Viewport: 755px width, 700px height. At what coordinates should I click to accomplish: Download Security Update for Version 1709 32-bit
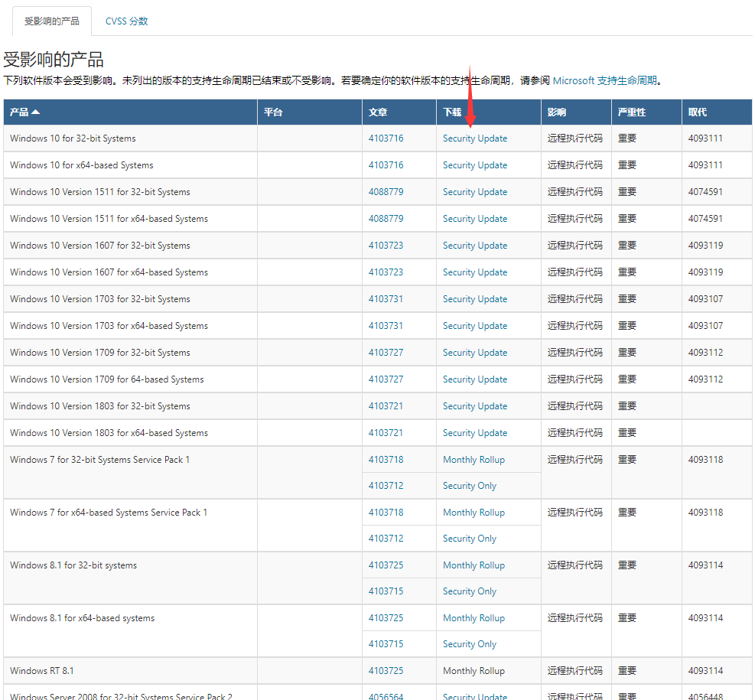tap(475, 353)
